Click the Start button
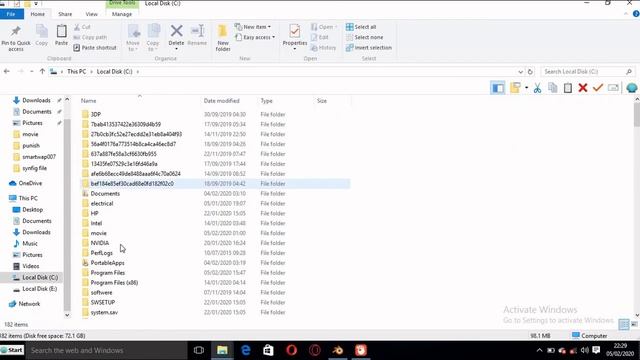The height and width of the screenshot is (360, 640). point(12,350)
